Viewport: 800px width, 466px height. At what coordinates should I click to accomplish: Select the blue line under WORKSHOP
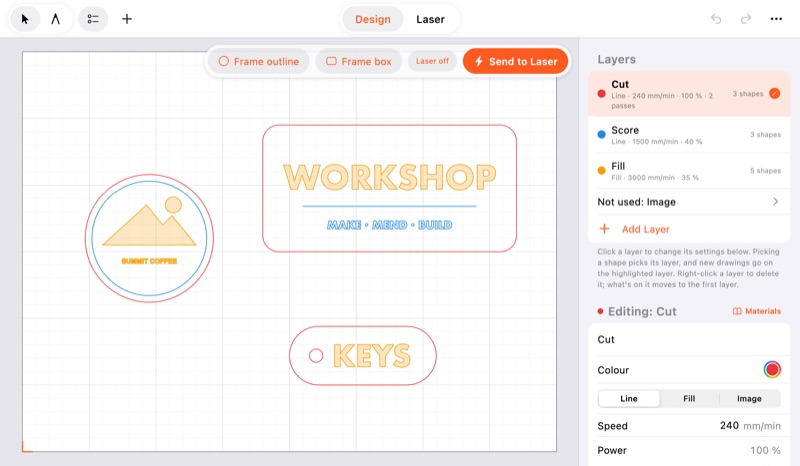(x=389, y=206)
